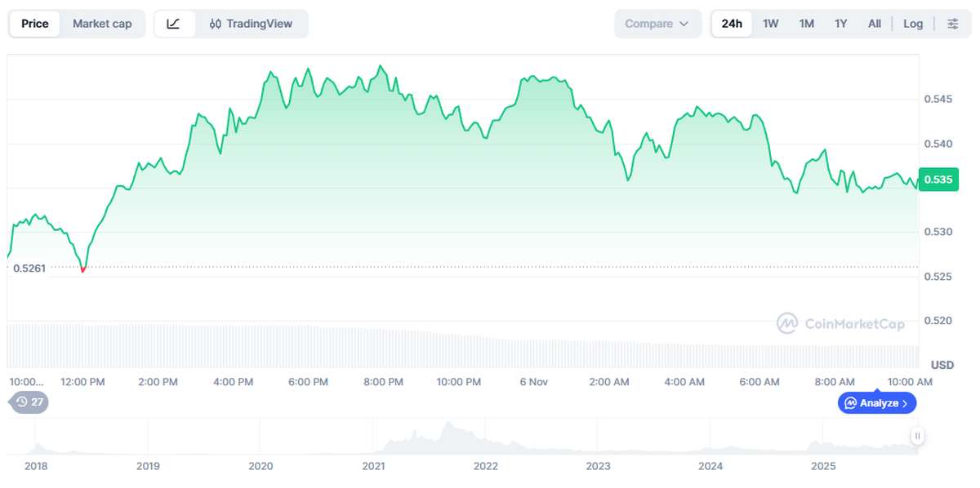Choose the 1Y time range

841,24
